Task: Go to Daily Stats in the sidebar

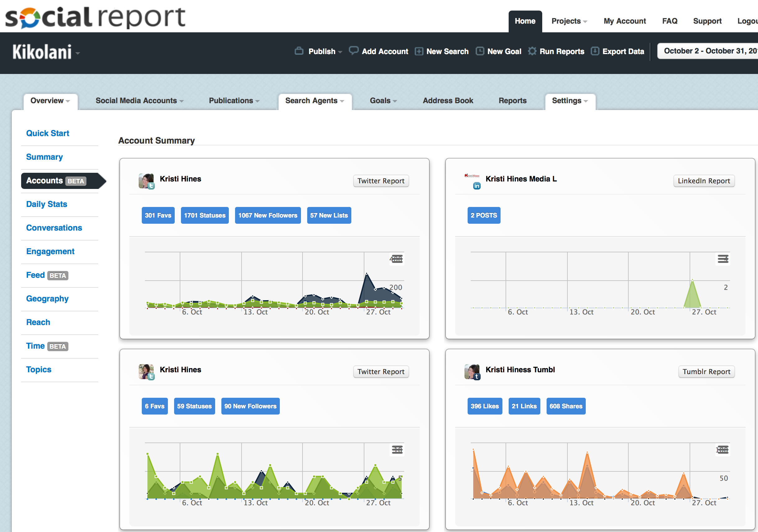Action: point(47,204)
